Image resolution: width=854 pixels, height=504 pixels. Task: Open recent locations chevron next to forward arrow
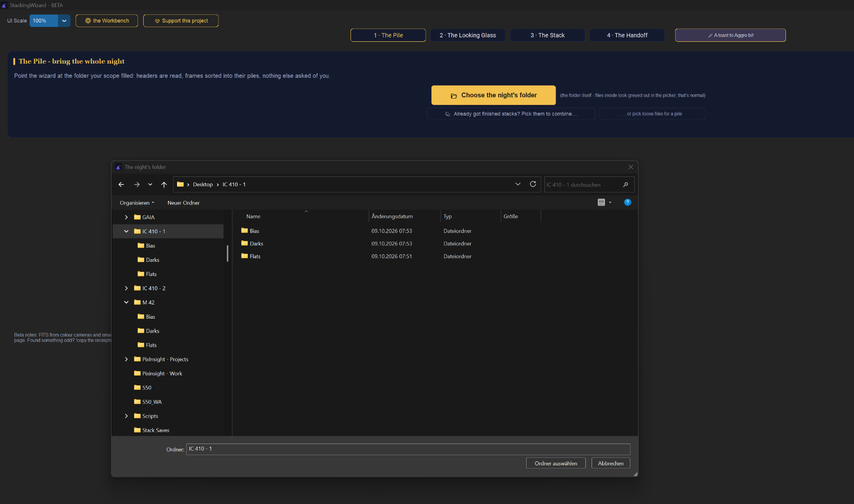pyautogui.click(x=150, y=184)
